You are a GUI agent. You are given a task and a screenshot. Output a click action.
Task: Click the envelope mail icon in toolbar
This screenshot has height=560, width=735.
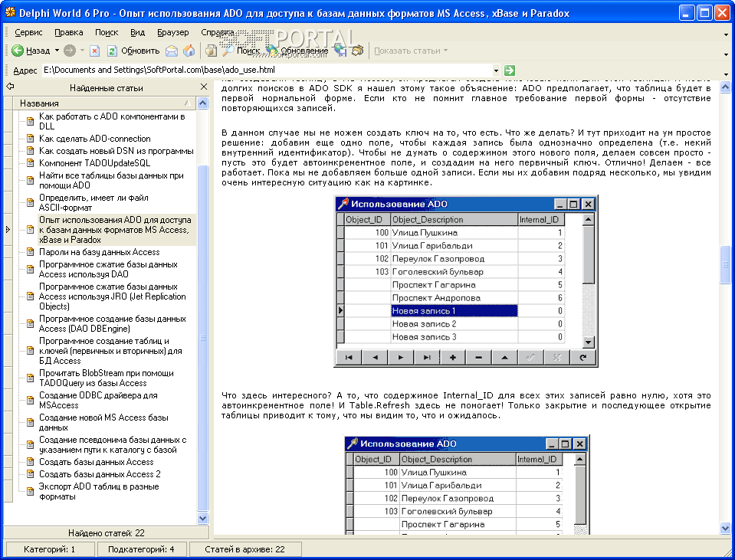click(172, 51)
